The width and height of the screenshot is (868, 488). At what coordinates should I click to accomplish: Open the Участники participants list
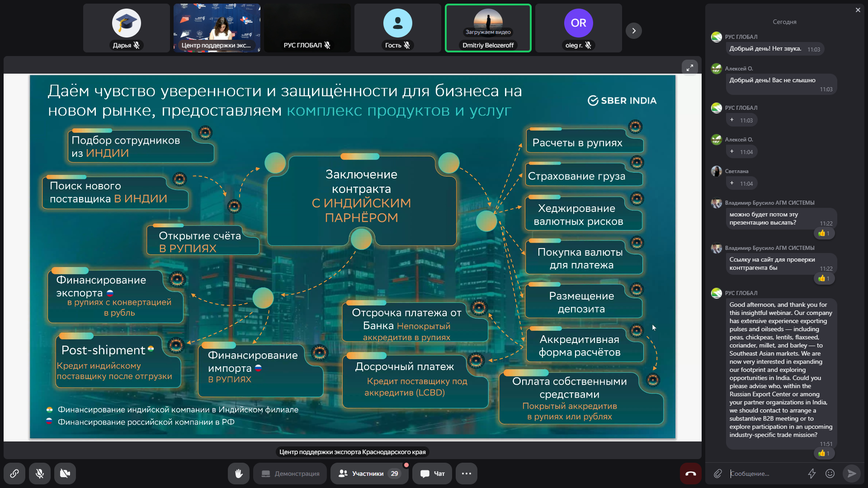(369, 474)
